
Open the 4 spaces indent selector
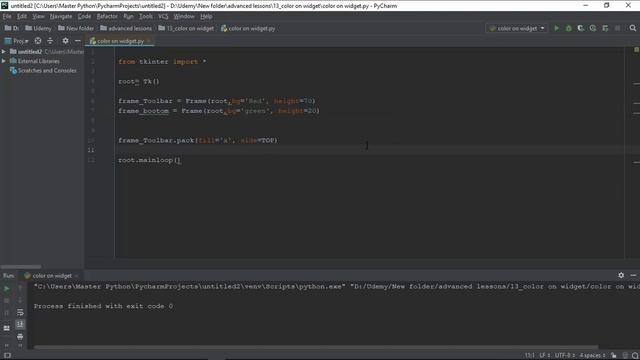point(592,356)
